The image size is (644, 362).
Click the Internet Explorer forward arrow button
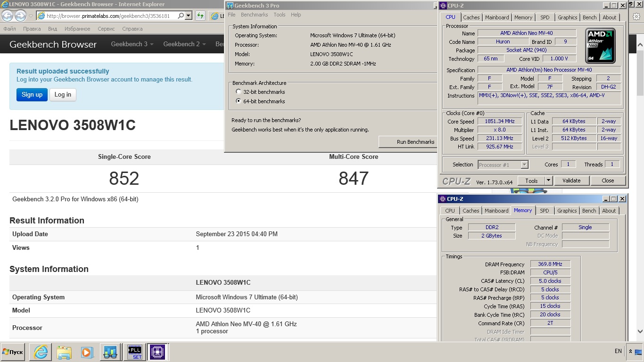pyautogui.click(x=20, y=16)
